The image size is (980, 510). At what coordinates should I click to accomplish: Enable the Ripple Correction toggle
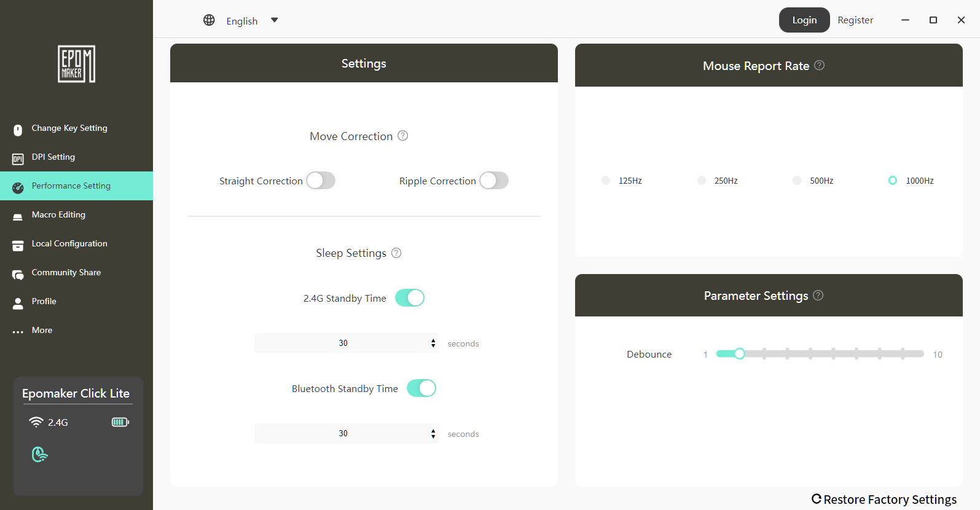coord(494,181)
